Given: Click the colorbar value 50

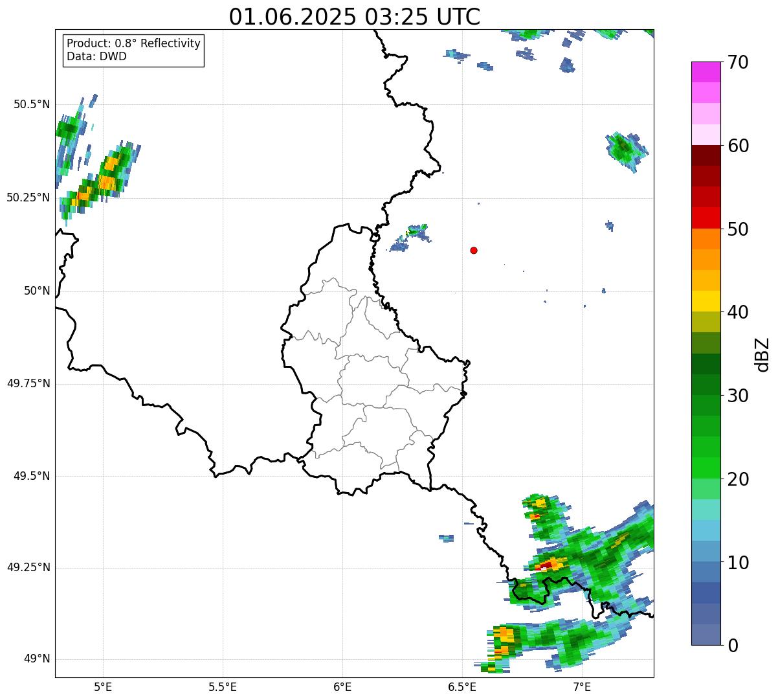Looking at the screenshot, I should pyautogui.click(x=738, y=229).
